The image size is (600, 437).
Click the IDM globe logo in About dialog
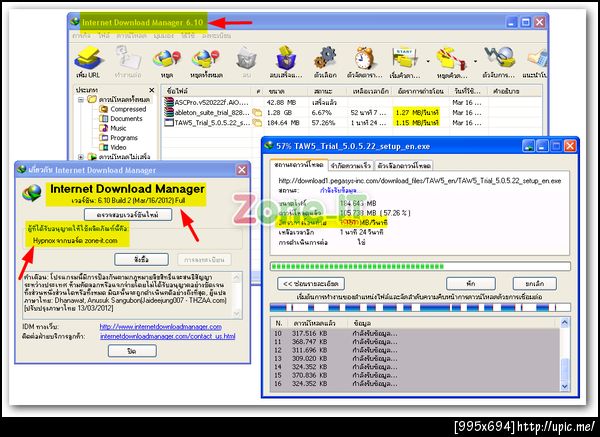[32, 192]
